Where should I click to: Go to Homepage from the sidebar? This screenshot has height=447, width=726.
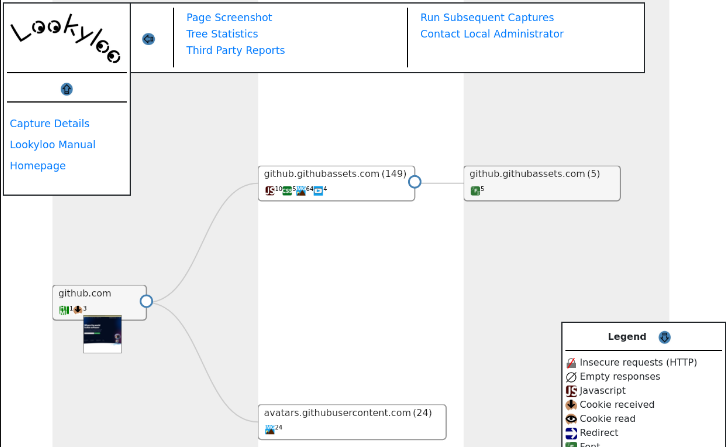(38, 166)
